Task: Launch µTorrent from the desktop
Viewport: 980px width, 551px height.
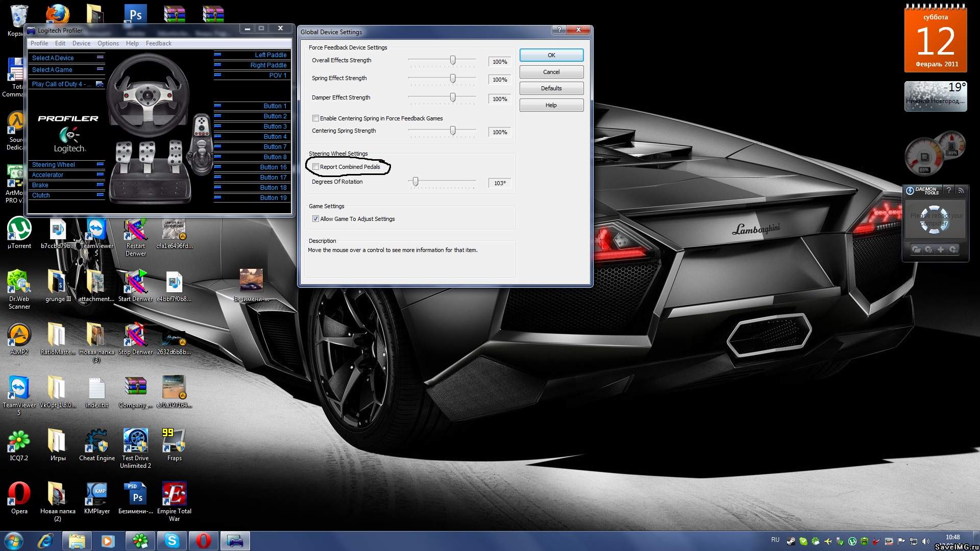Action: point(19,234)
